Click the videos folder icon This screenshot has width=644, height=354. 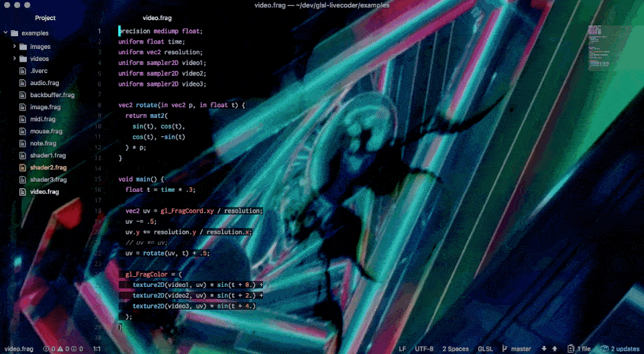pyautogui.click(x=23, y=59)
